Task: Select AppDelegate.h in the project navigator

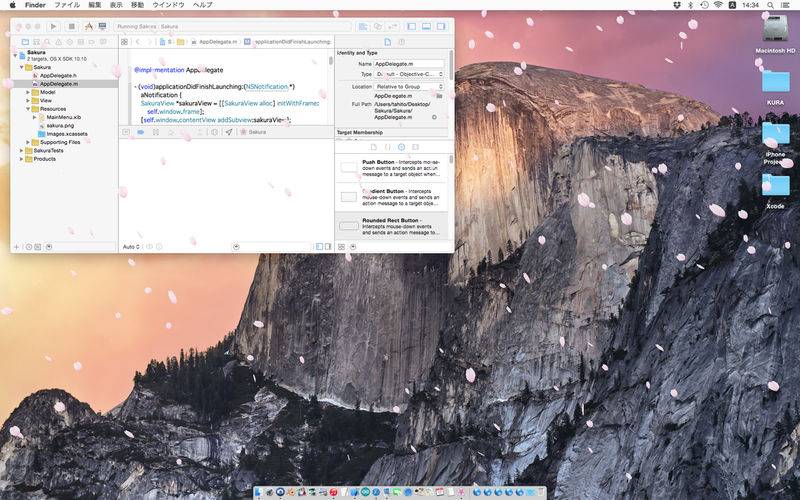Action: pos(58,76)
